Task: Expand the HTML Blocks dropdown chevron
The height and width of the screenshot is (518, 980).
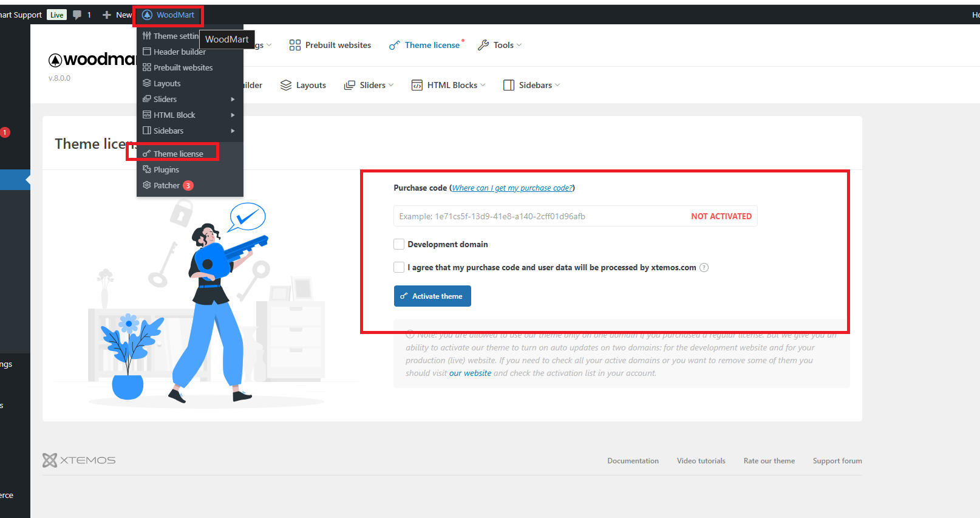Action: tap(483, 85)
